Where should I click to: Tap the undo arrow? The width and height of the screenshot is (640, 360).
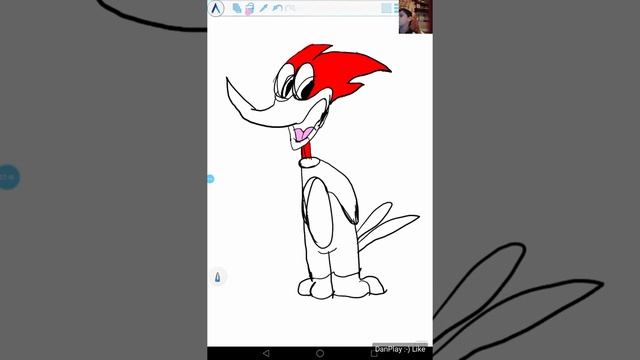[x=277, y=8]
